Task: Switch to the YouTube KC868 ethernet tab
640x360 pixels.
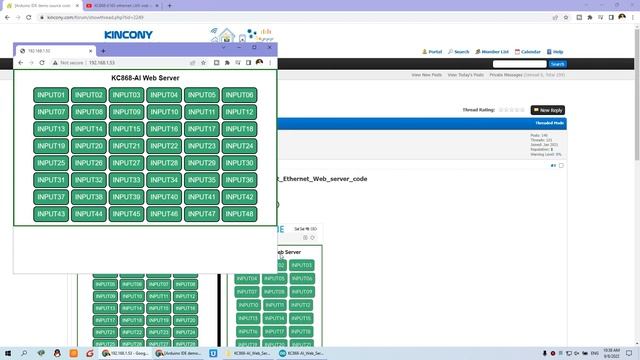Action: [x=122, y=6]
